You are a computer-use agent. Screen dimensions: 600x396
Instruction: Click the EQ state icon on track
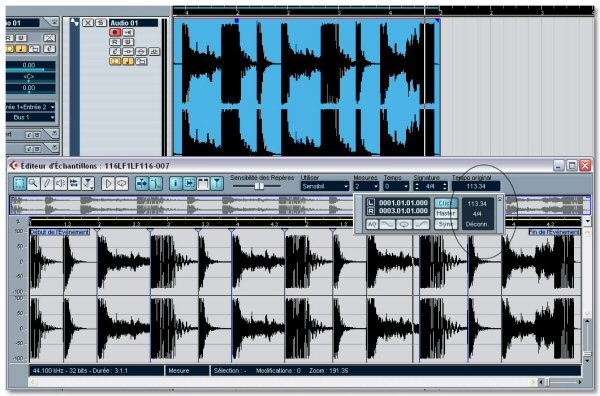click(x=141, y=51)
